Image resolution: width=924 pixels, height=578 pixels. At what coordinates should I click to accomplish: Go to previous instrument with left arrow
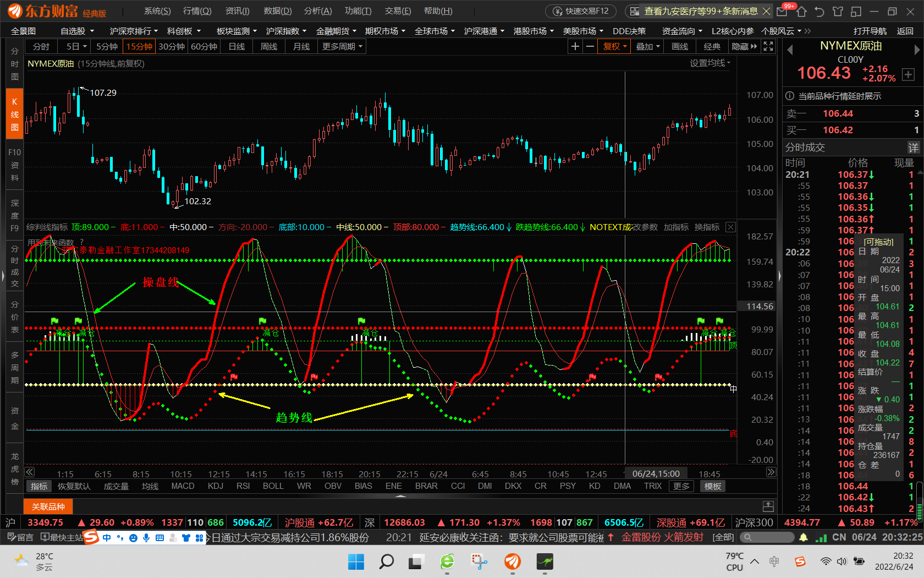tap(790, 50)
